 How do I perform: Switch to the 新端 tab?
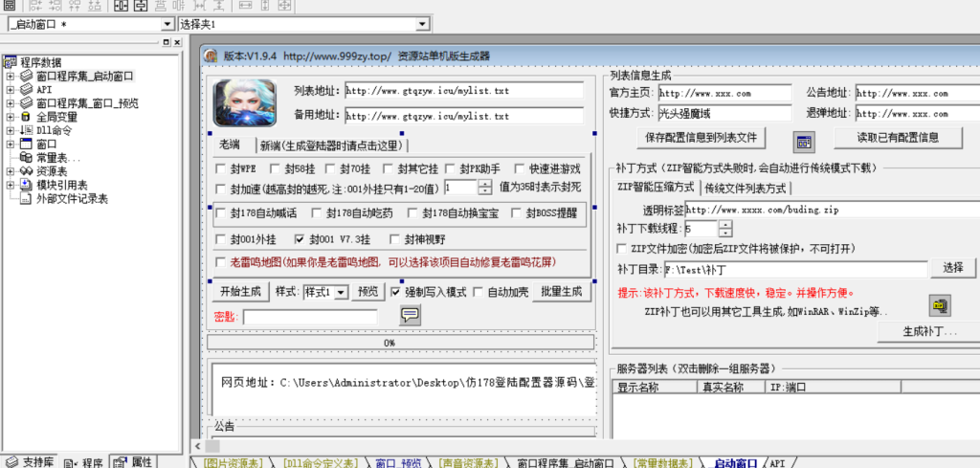(333, 145)
